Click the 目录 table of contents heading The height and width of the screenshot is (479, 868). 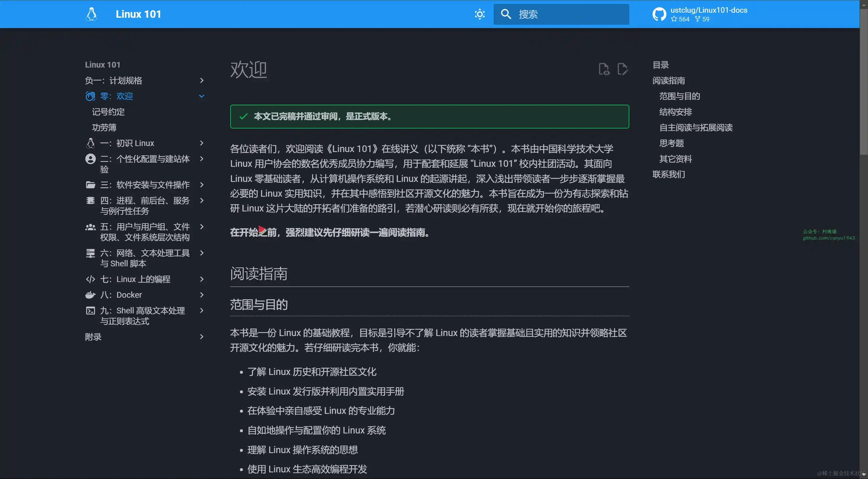[x=660, y=65]
